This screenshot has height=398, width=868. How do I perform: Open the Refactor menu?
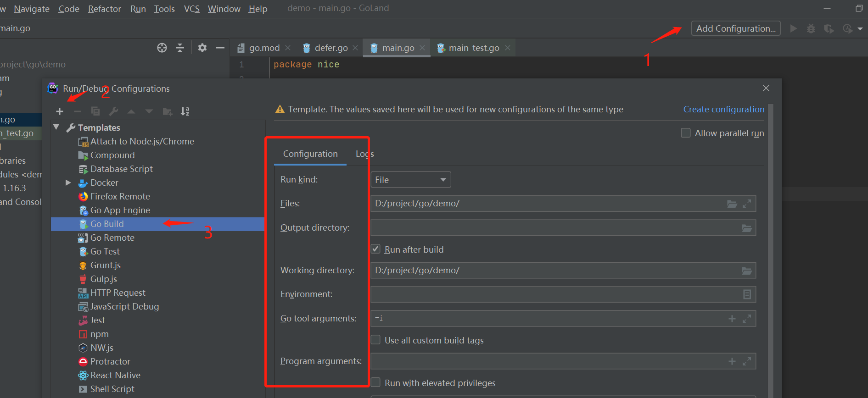click(x=105, y=9)
